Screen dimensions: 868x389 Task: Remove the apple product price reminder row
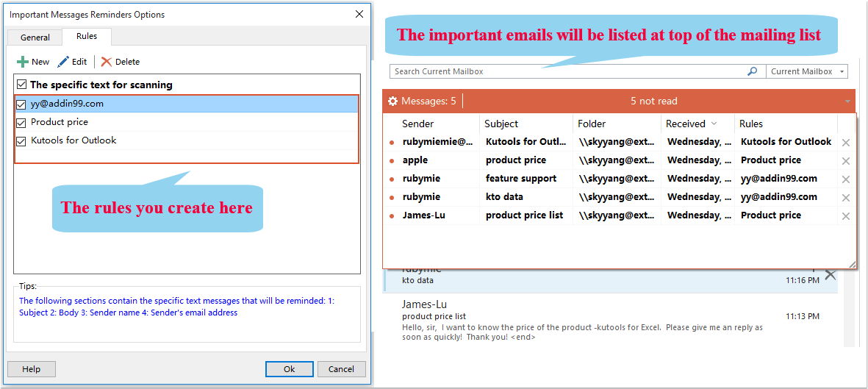pos(846,161)
